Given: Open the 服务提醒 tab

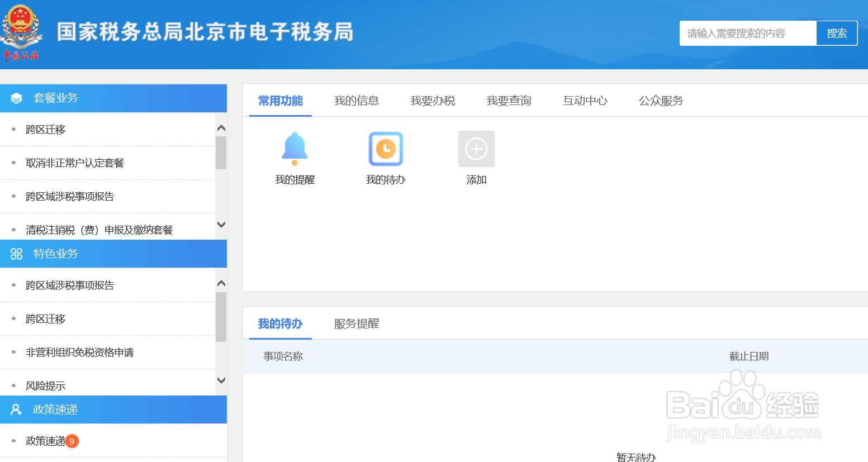Looking at the screenshot, I should [357, 323].
